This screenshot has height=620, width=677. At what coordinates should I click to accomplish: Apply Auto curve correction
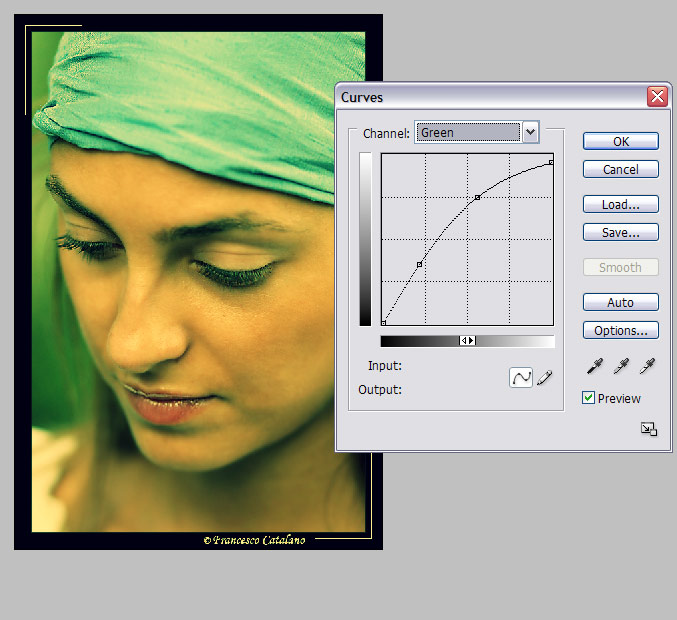[x=620, y=303]
